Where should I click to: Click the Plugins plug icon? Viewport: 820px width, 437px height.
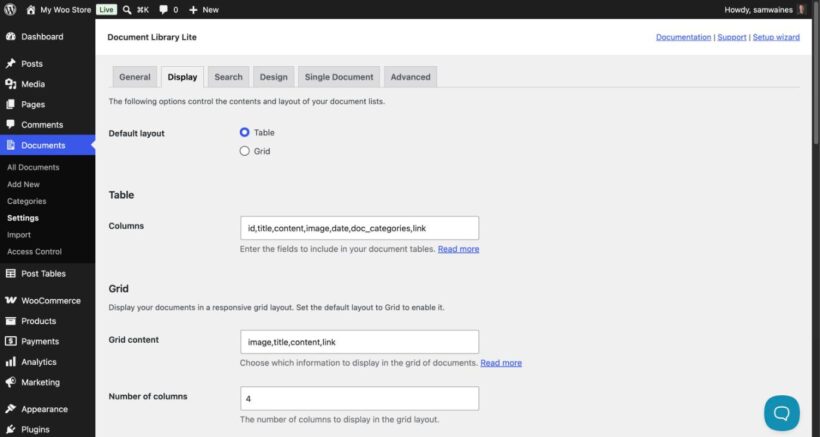10,429
